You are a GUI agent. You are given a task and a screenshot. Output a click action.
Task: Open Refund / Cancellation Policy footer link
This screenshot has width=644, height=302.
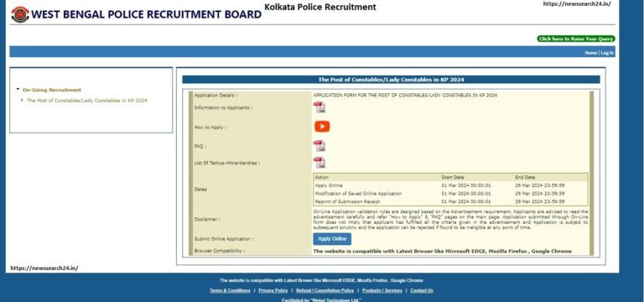click(325, 290)
